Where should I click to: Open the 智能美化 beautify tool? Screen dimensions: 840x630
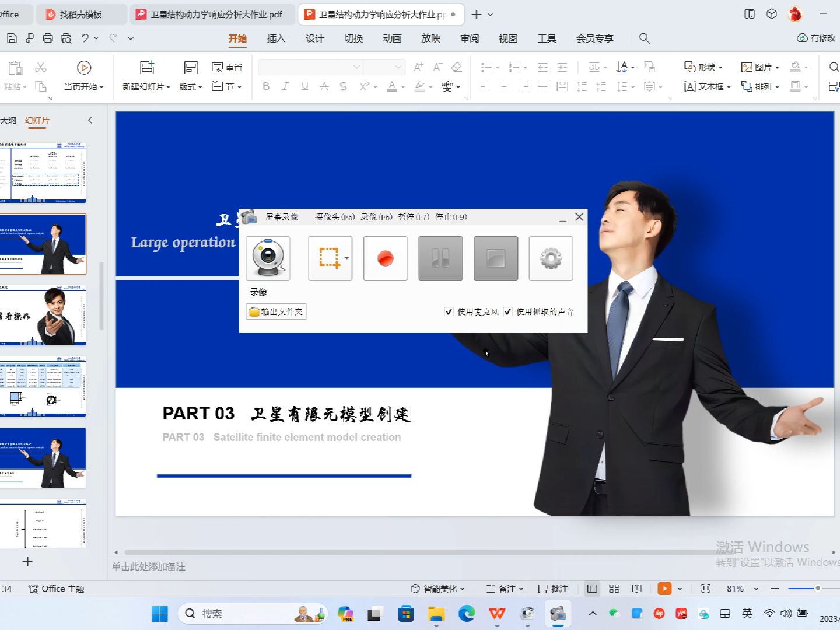point(436,588)
